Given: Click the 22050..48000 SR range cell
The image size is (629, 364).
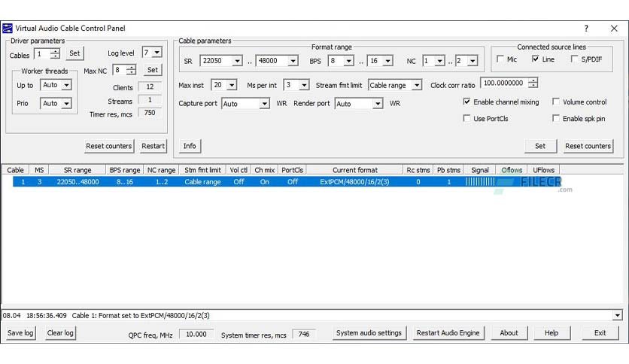Looking at the screenshot, I should 77,181.
